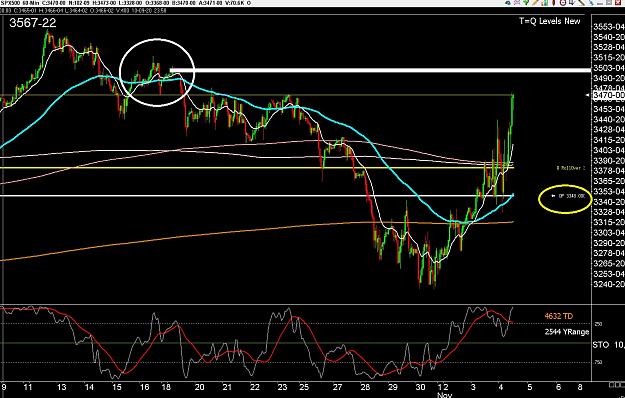This screenshot has height=398, width=625.
Task: Click price axis label 3515-20
Action: point(609,58)
